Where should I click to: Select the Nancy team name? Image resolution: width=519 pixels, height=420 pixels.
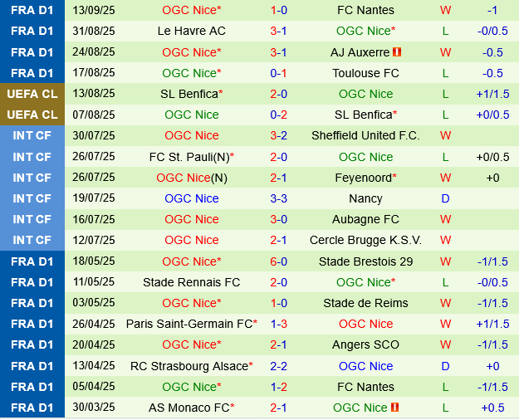[366, 198]
